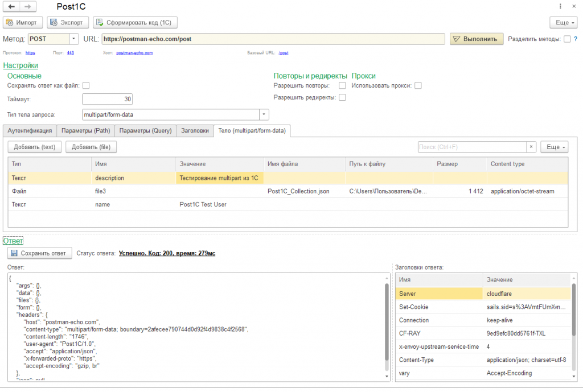Open the top-right Еще dropdown menu
The height and width of the screenshot is (392, 583).
click(x=563, y=23)
